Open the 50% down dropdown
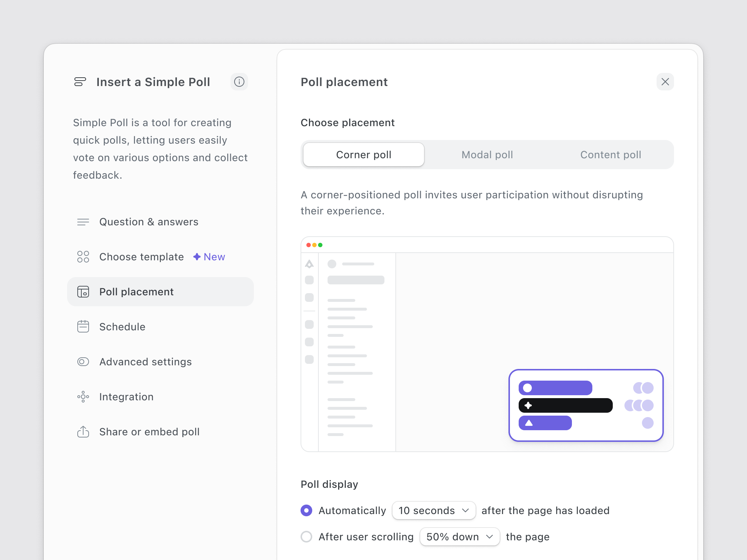Image resolution: width=747 pixels, height=560 pixels. point(459,537)
